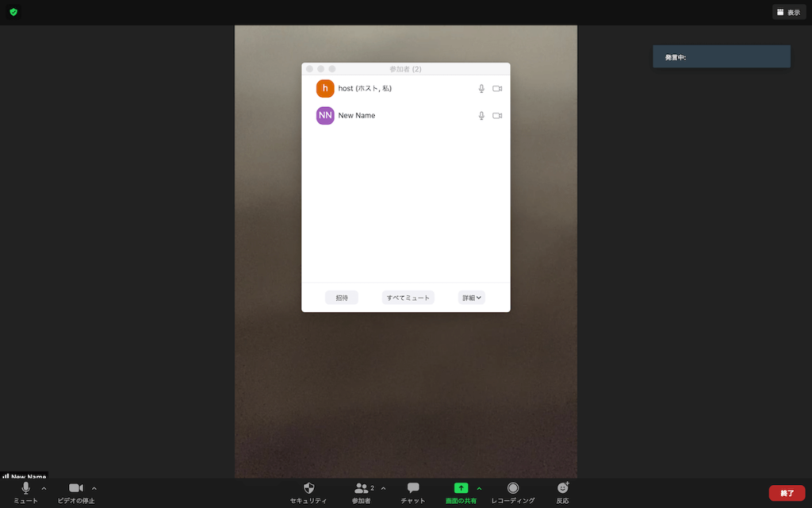The width and height of the screenshot is (812, 508).
Task: Toggle Stop Video (ビデオの停止) camera button
Action: (75, 488)
